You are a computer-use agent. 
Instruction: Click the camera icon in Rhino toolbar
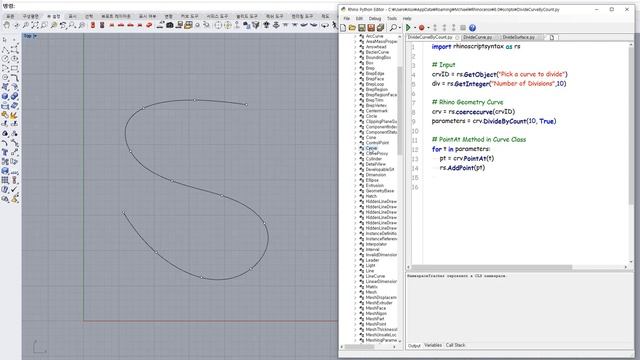[x=170, y=25]
